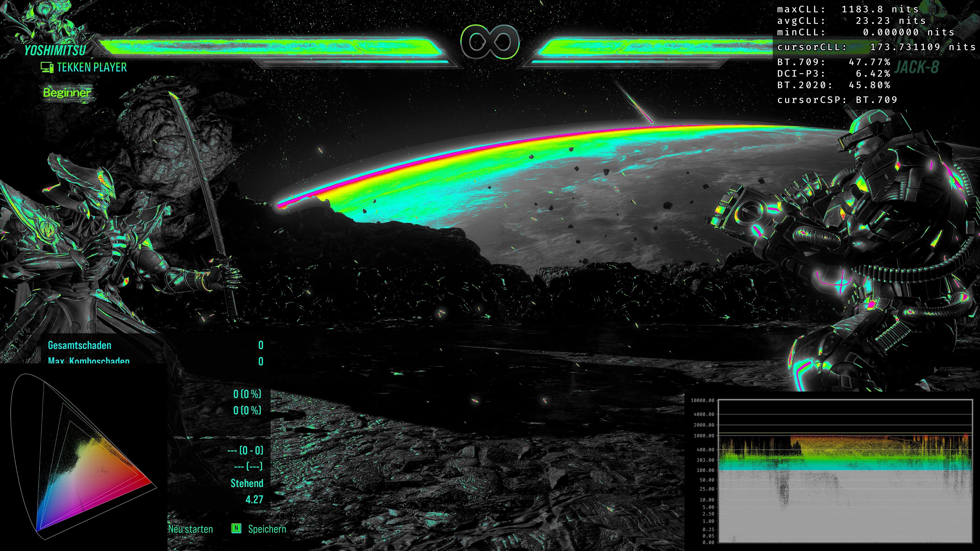Viewport: 980px width, 551px height.
Task: Click the CIE chromaticity diagram
Action: [84, 456]
